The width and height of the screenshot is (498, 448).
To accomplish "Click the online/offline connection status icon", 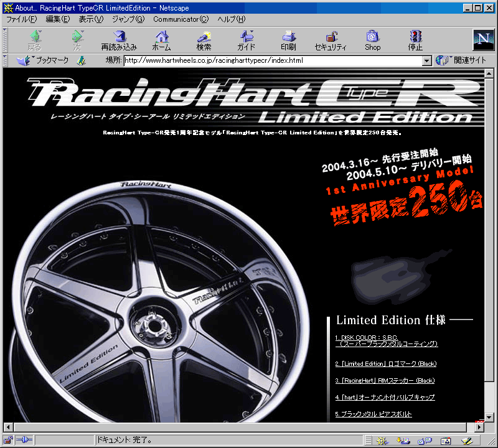I will pyautogui.click(x=24, y=440).
